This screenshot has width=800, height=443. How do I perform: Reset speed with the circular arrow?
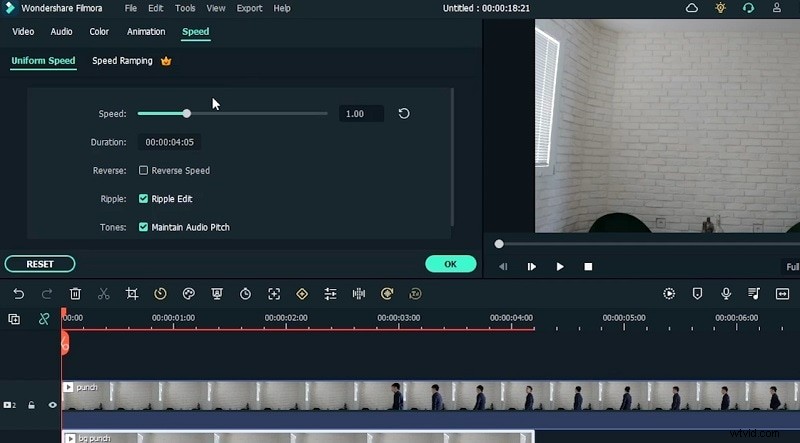pos(404,113)
